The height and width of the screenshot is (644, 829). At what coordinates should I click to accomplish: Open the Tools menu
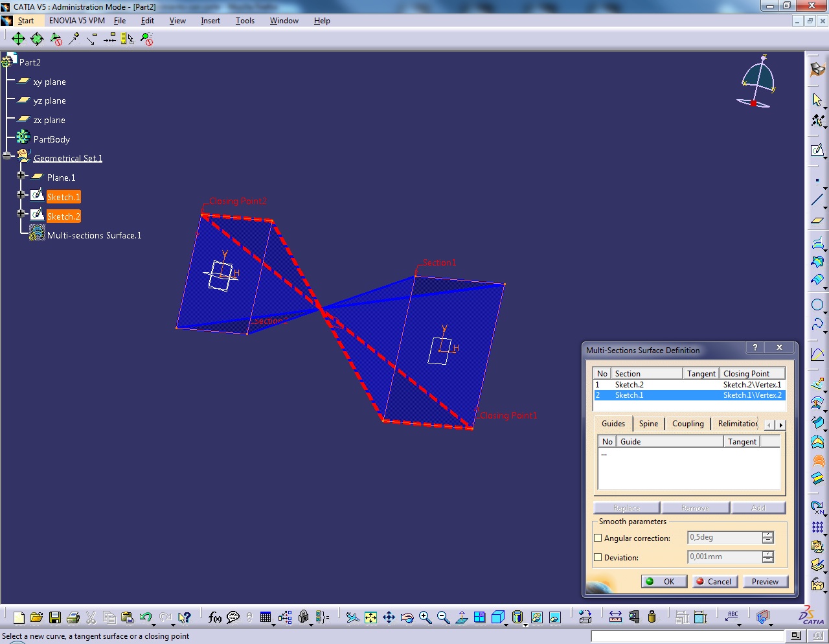[x=245, y=21]
